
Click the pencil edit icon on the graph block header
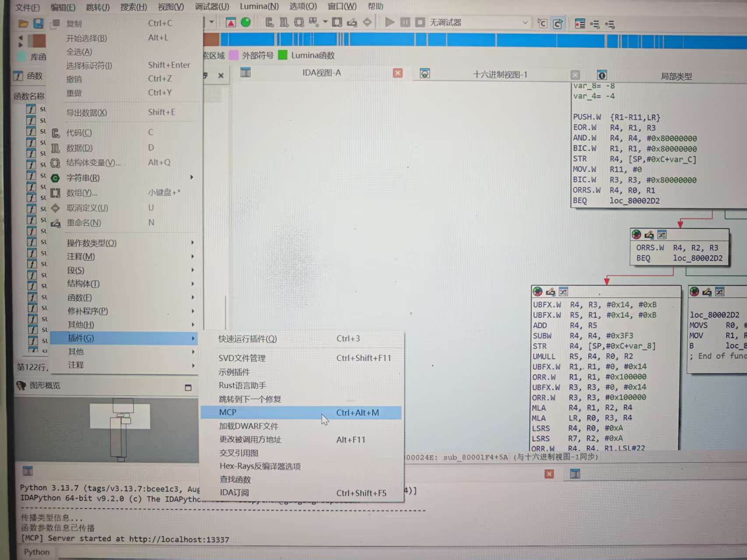pos(649,234)
